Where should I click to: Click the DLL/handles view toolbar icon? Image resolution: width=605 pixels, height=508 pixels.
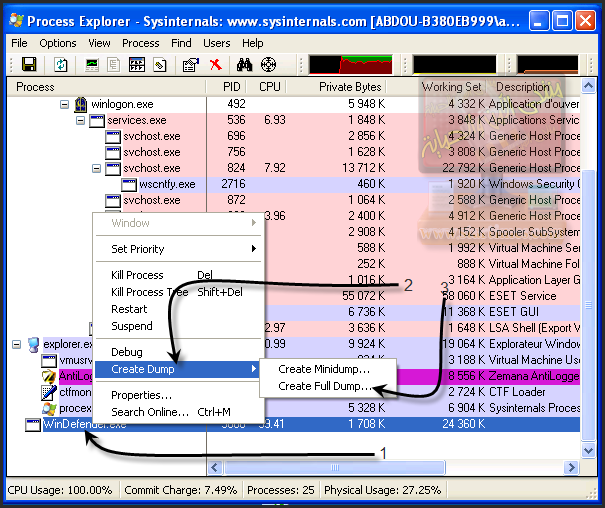pyautogui.click(x=160, y=64)
